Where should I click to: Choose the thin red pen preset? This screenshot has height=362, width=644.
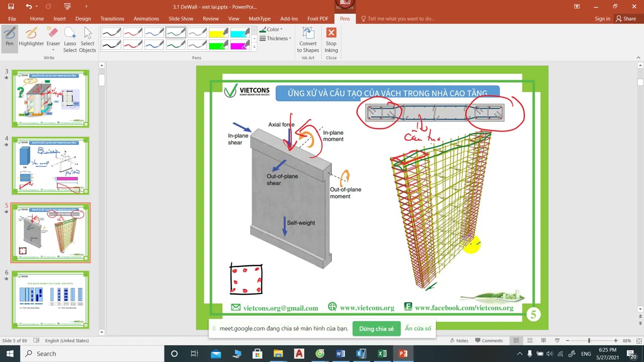(x=133, y=33)
